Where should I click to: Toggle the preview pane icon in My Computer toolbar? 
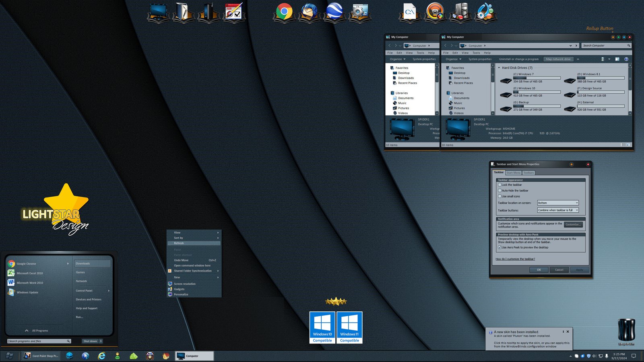pyautogui.click(x=617, y=59)
